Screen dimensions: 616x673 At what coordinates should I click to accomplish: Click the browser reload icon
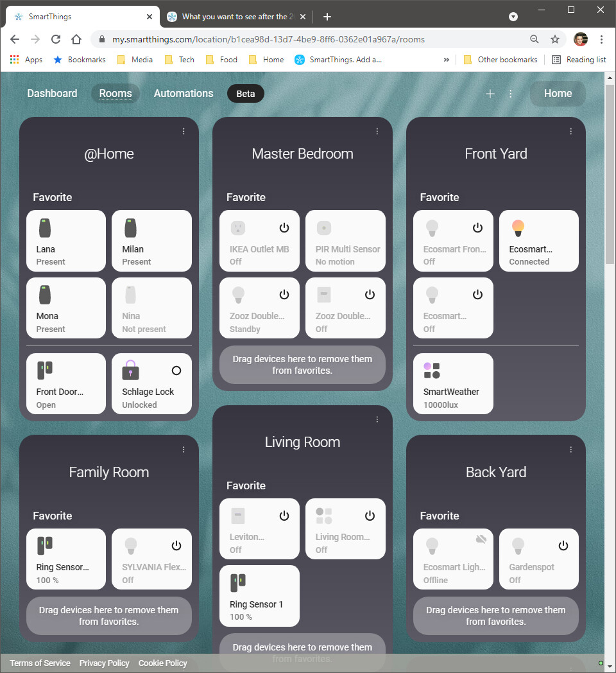point(56,39)
